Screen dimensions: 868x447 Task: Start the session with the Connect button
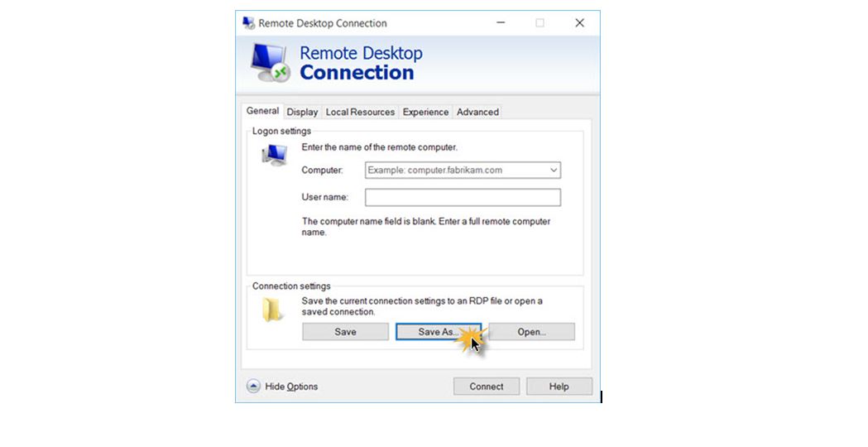click(x=487, y=387)
